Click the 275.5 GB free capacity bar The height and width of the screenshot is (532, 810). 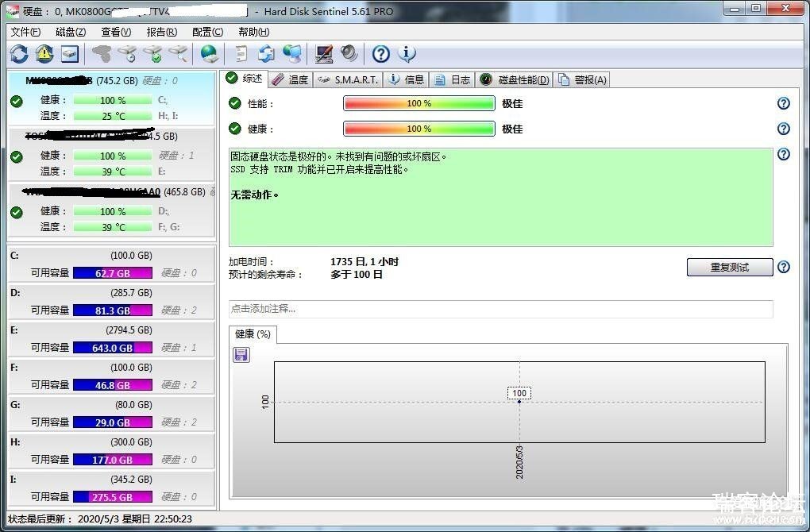pos(113,497)
